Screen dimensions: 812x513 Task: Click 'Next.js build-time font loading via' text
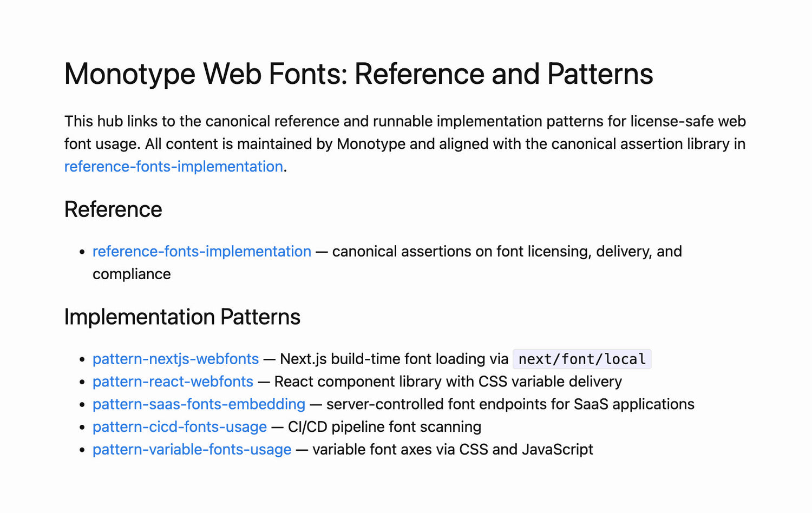click(394, 359)
